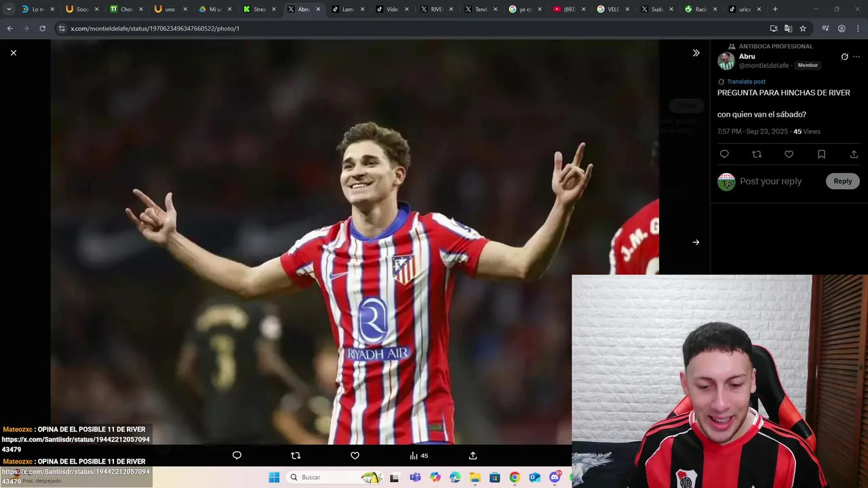
Task: Go to next photo arrow
Action: click(x=696, y=242)
